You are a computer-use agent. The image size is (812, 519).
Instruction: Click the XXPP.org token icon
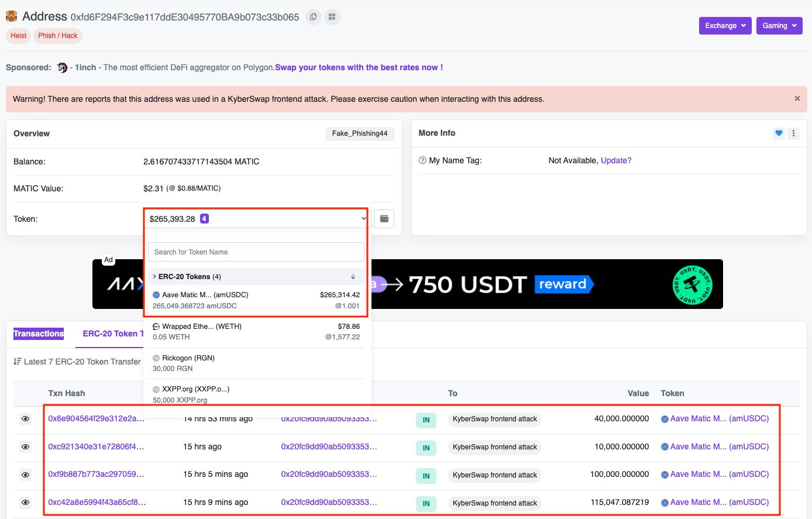tap(156, 389)
